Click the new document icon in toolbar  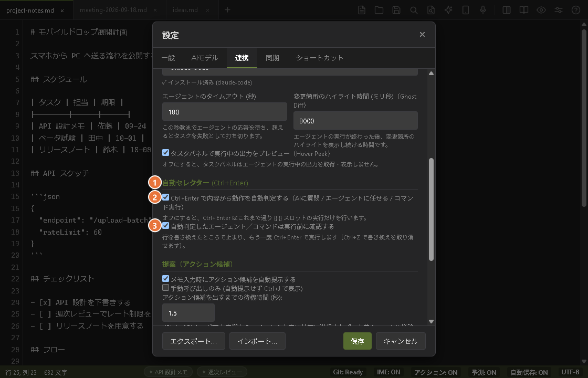click(x=362, y=10)
